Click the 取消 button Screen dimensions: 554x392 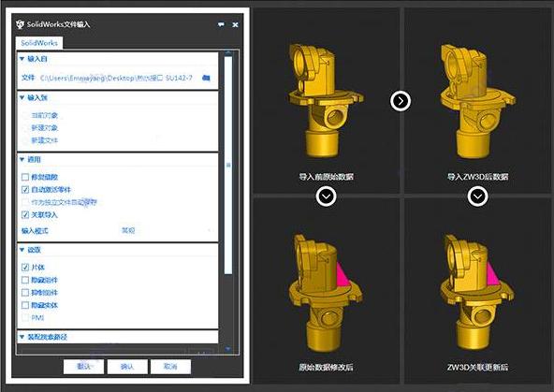(x=170, y=367)
